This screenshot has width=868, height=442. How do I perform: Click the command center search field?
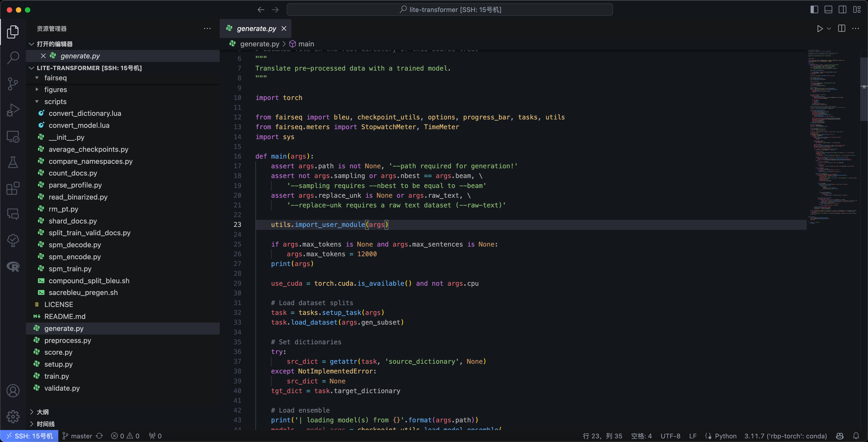click(450, 10)
